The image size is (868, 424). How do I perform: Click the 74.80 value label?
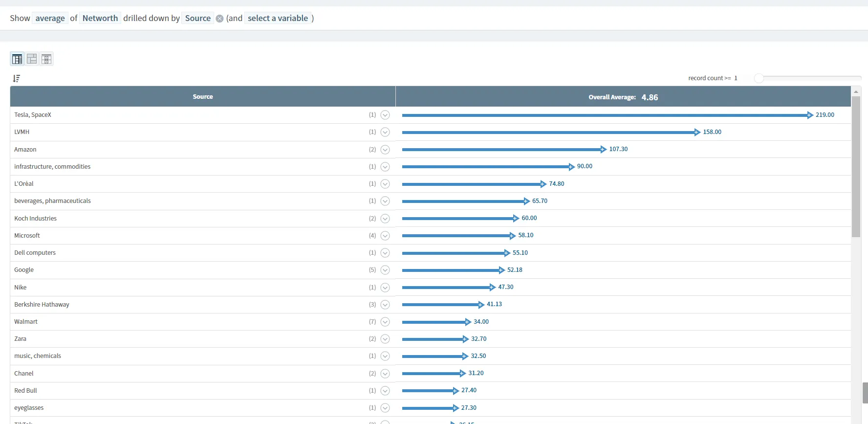(x=557, y=184)
